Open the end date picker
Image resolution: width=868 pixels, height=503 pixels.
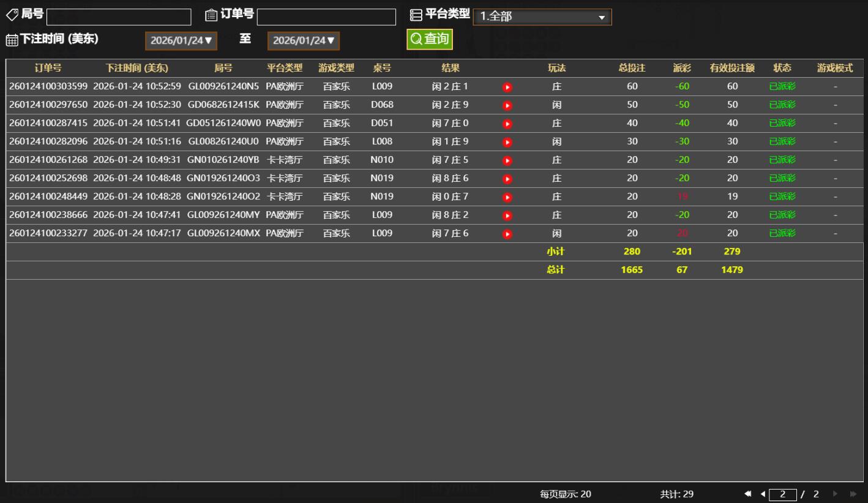point(304,41)
